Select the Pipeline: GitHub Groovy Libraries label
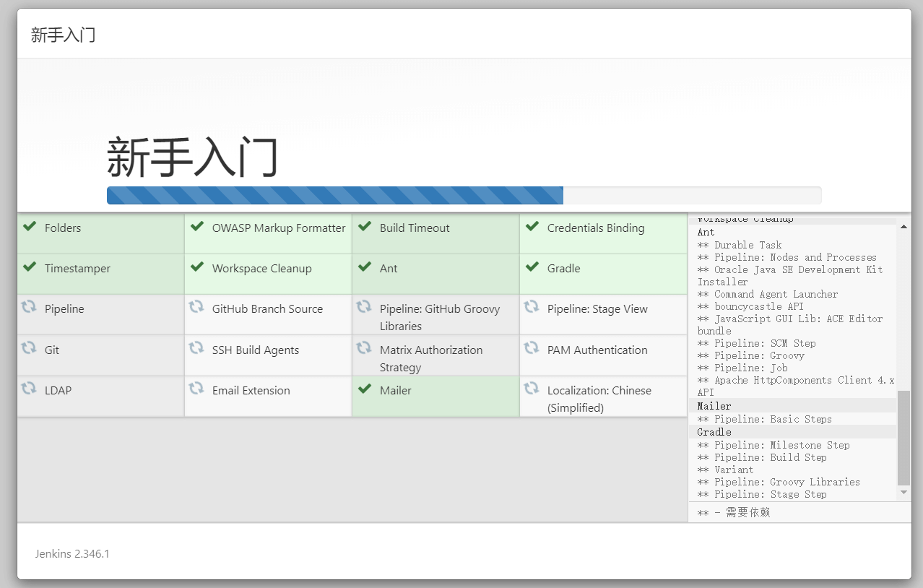 click(x=440, y=318)
